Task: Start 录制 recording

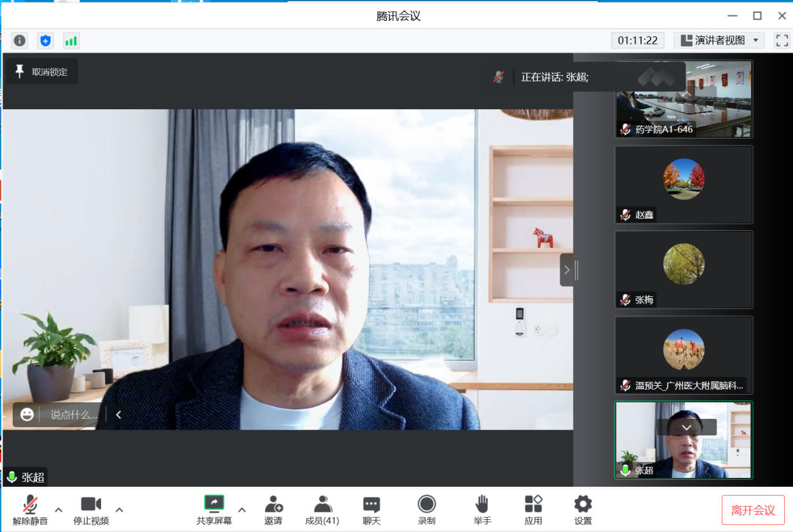Action: click(x=427, y=510)
